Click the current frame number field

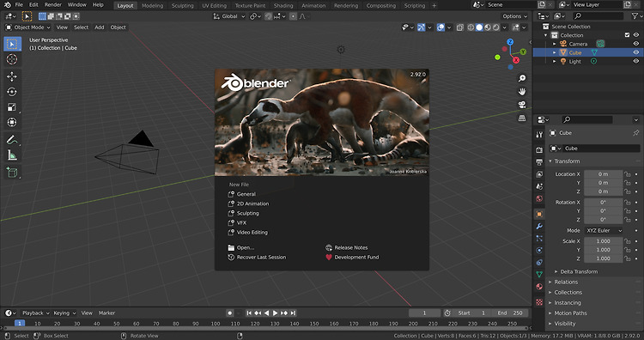(x=424, y=313)
